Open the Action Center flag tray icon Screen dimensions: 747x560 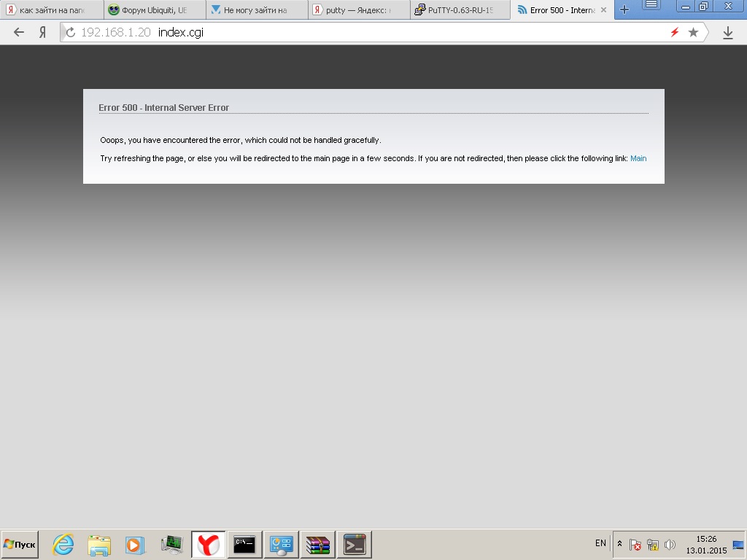coord(635,544)
